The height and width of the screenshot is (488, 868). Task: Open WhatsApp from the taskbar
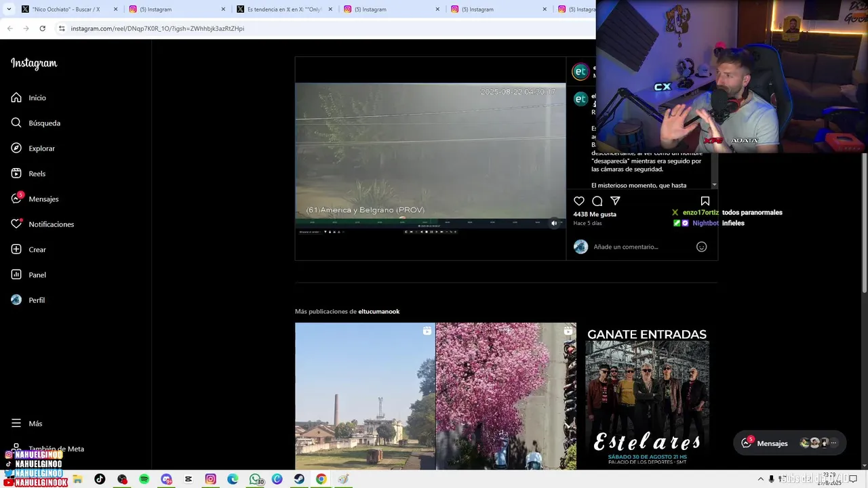[x=255, y=479]
